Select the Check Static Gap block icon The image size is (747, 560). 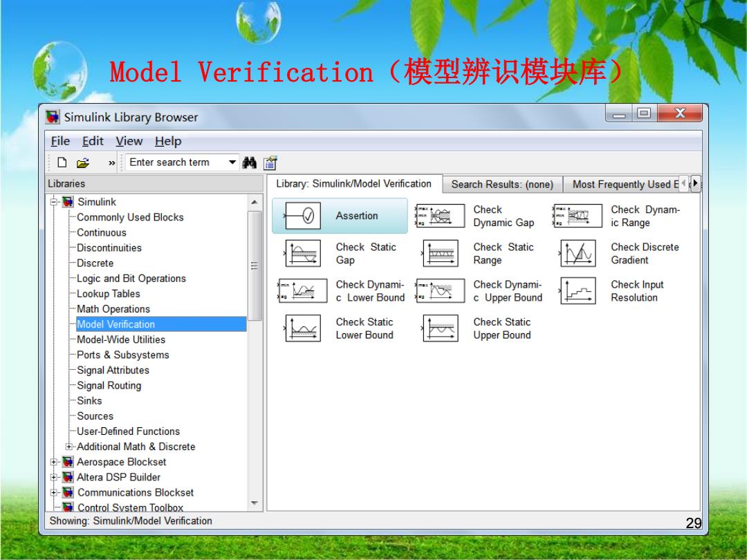tap(302, 253)
